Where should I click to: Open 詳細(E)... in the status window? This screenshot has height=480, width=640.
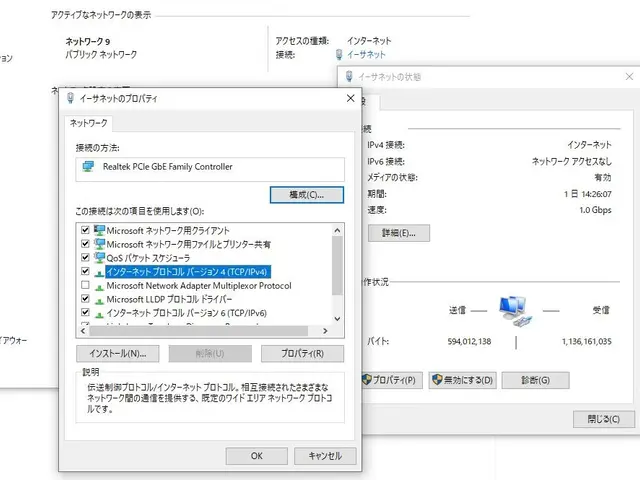(x=399, y=233)
